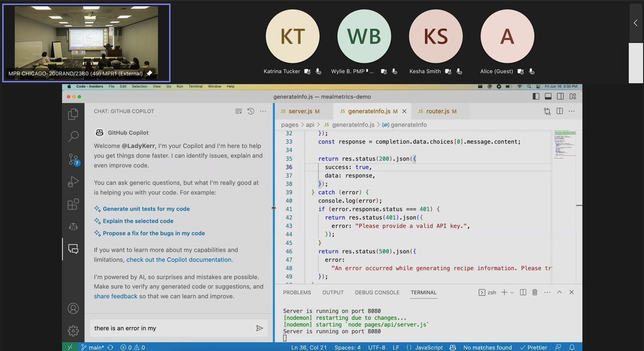Image resolution: width=644 pixels, height=351 pixels.
Task: Toggle the bottom panel layout icon
Action: 548,97
